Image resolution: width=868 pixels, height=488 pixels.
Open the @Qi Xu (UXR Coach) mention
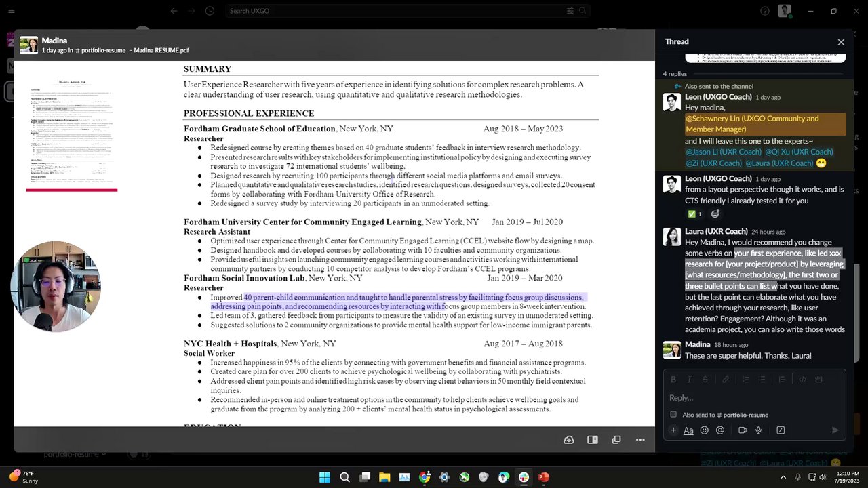799,152
